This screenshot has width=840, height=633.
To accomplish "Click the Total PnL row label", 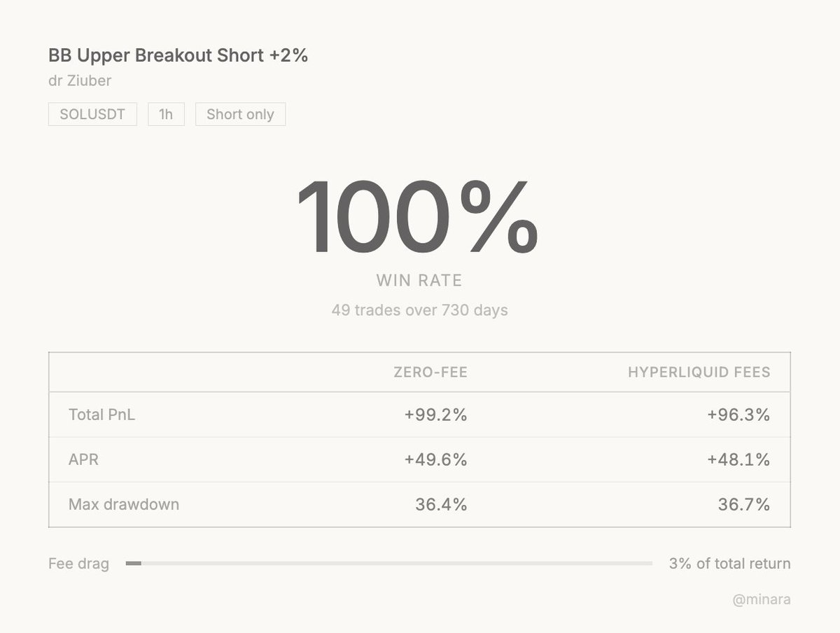I will [x=101, y=415].
